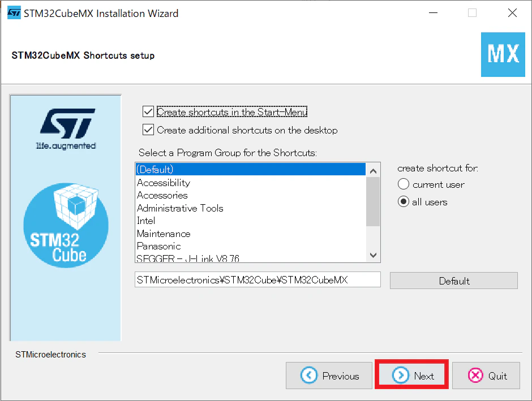Click the ST icon in the title bar
Screen dimensions: 532x401
pos(14,13)
